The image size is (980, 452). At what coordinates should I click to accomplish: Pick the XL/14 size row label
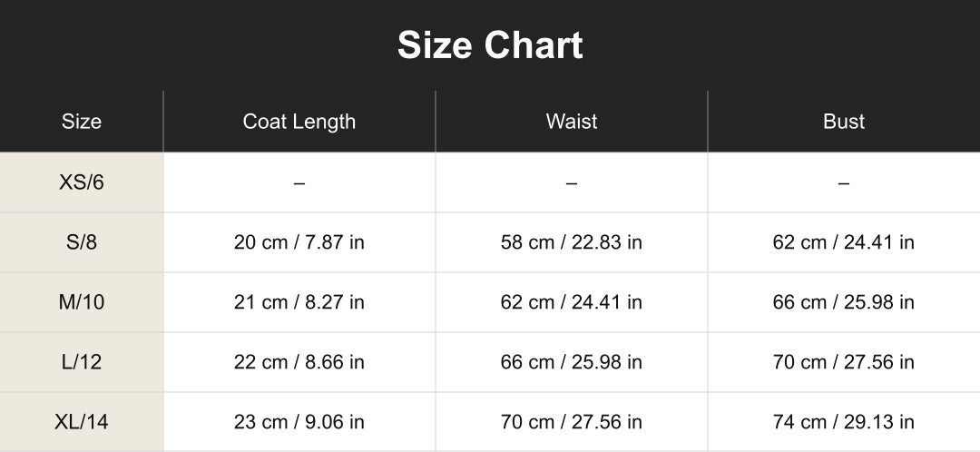(x=82, y=422)
